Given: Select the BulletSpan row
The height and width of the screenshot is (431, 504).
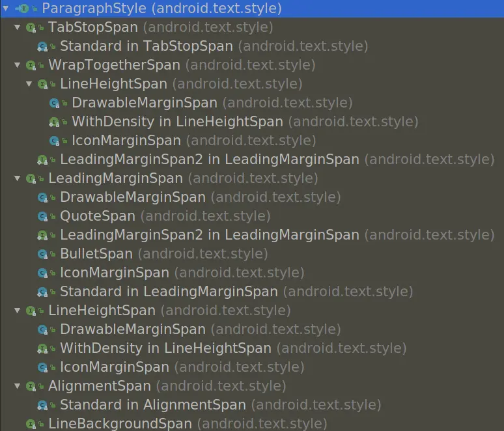Looking at the screenshot, I should tap(252, 254).
